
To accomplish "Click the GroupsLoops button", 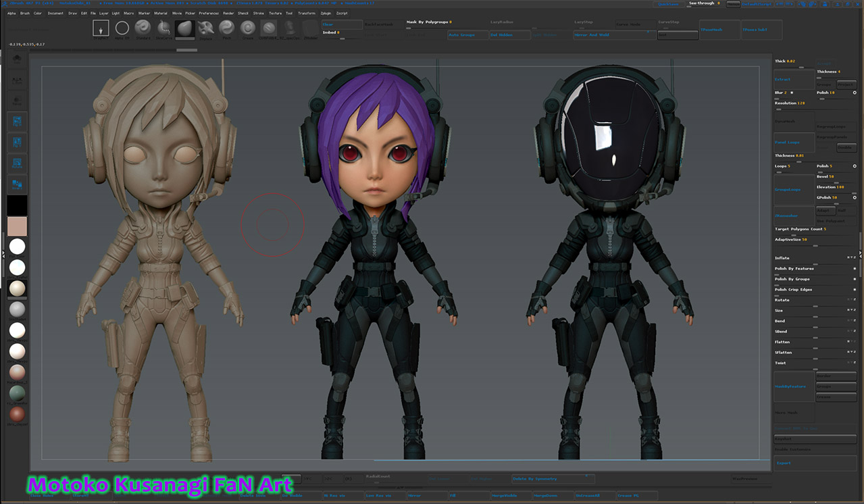I will [793, 189].
